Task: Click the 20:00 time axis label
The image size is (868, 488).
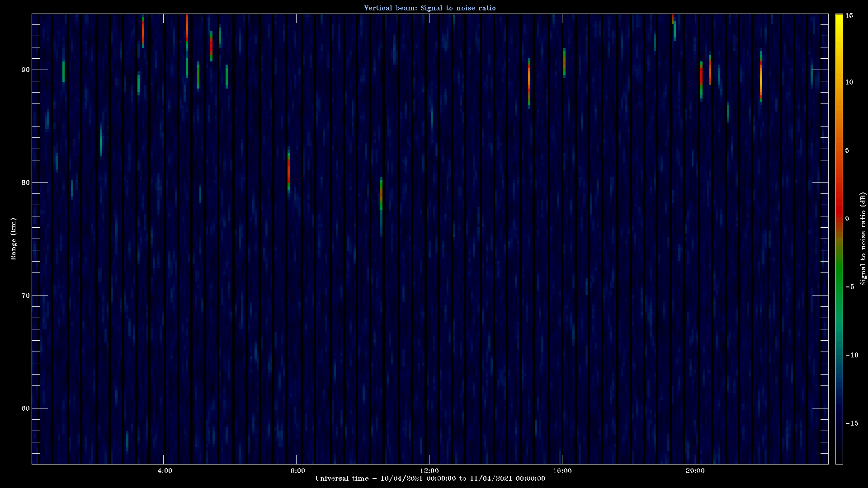Action: (695, 470)
